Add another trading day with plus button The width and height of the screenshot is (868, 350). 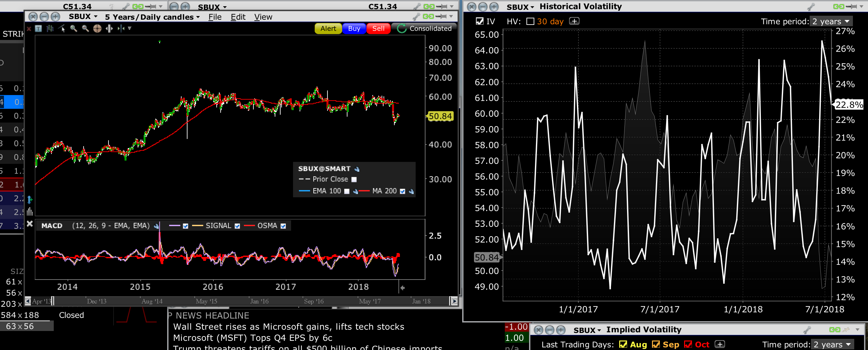(720, 344)
